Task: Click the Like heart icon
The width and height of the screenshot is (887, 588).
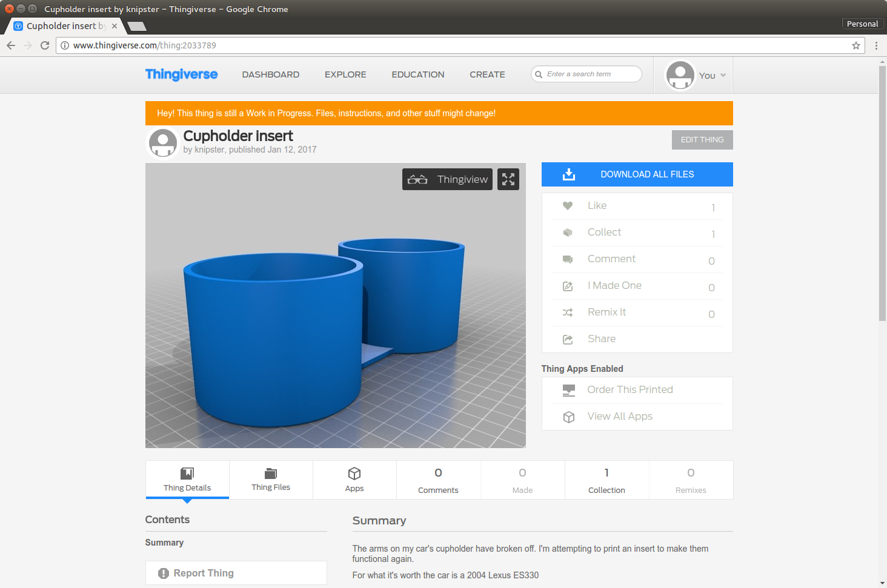Action: click(568, 206)
